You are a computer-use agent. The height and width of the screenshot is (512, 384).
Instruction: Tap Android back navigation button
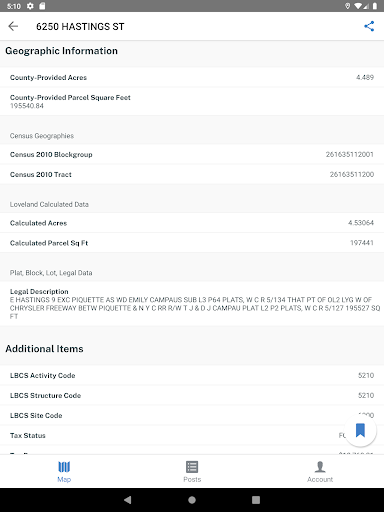[128, 500]
